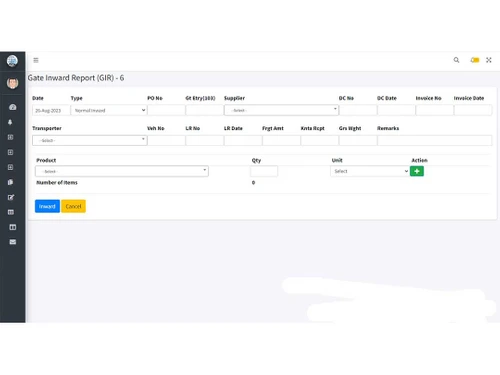Click the search magnifier icon
The width and height of the screenshot is (500, 375).
tap(456, 60)
